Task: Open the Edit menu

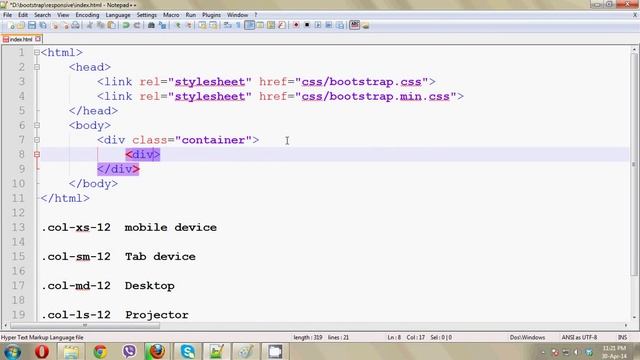Action: pyautogui.click(x=23, y=15)
